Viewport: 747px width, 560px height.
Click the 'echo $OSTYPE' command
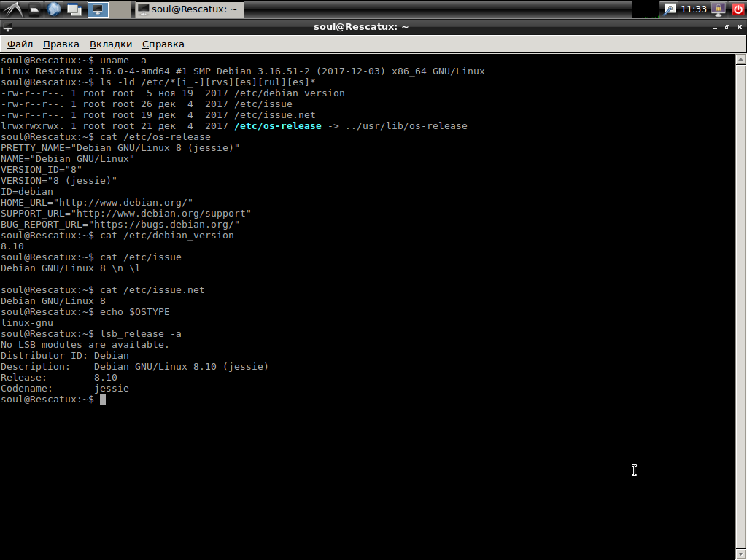[x=135, y=312]
